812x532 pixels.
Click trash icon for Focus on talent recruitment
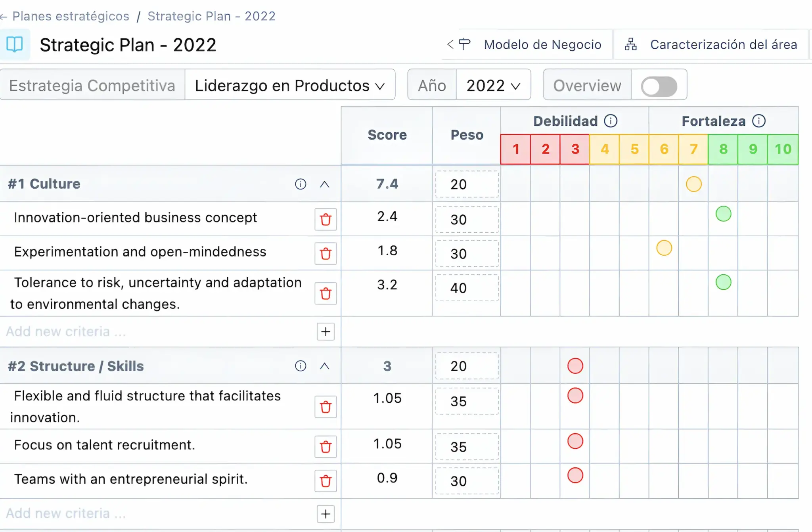(x=326, y=447)
